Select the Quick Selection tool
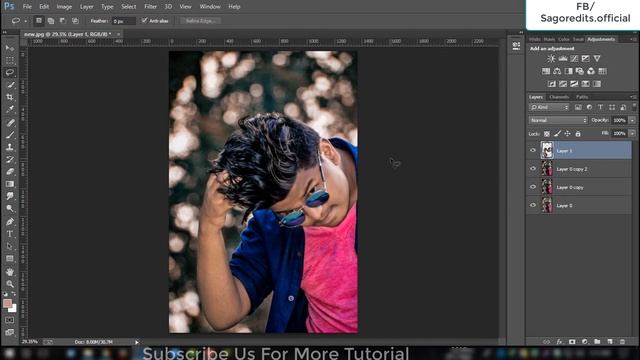The image size is (640, 360). [x=10, y=85]
